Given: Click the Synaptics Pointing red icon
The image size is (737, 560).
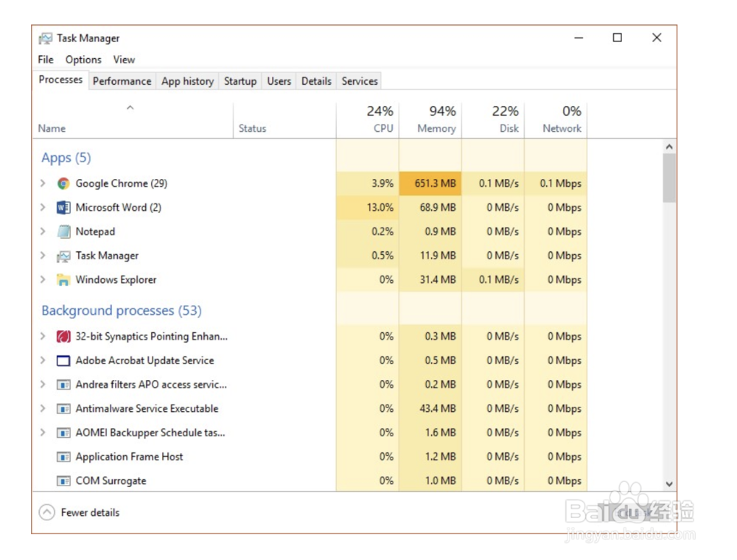Looking at the screenshot, I should point(63,337).
